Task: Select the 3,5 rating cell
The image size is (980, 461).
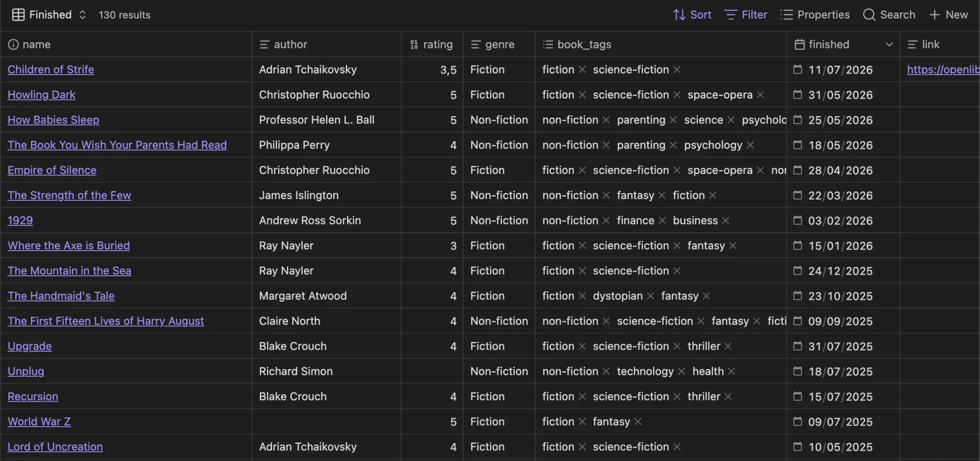Action: click(432, 70)
